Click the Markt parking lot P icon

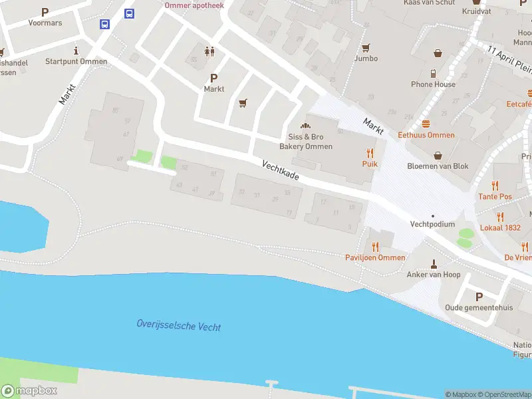213,78
